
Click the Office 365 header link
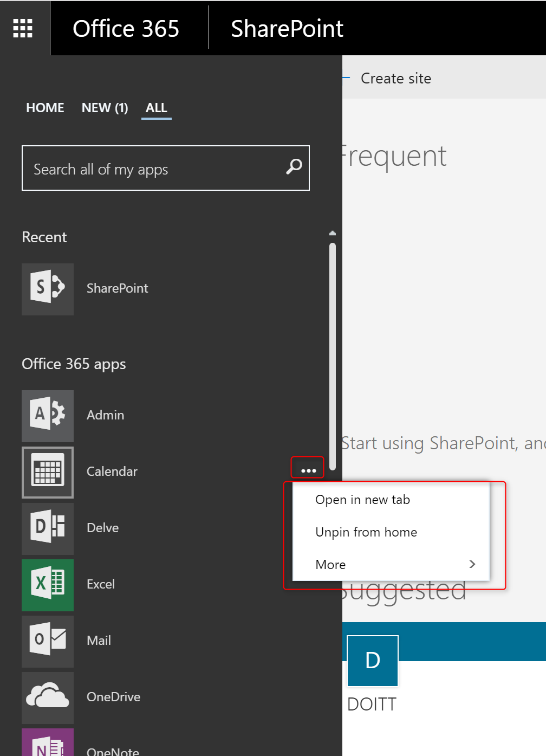point(126,28)
